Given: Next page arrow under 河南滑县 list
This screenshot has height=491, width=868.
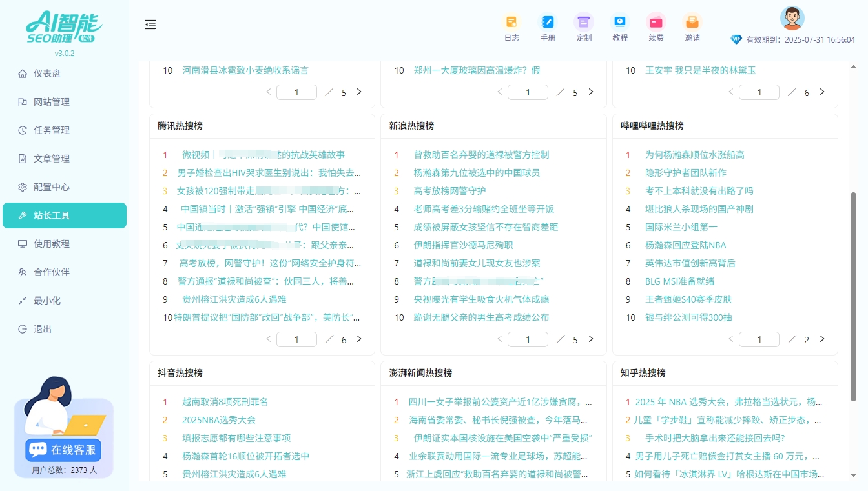Looking at the screenshot, I should tap(359, 92).
